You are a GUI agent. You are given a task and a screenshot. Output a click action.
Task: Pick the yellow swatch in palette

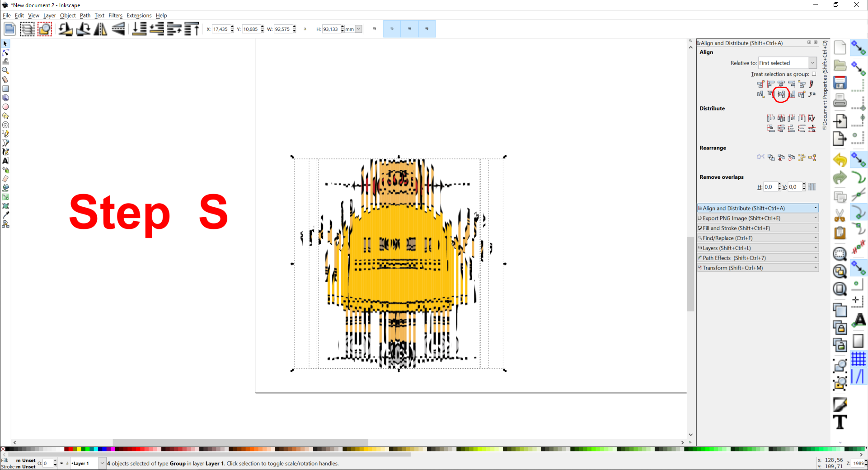click(79, 449)
